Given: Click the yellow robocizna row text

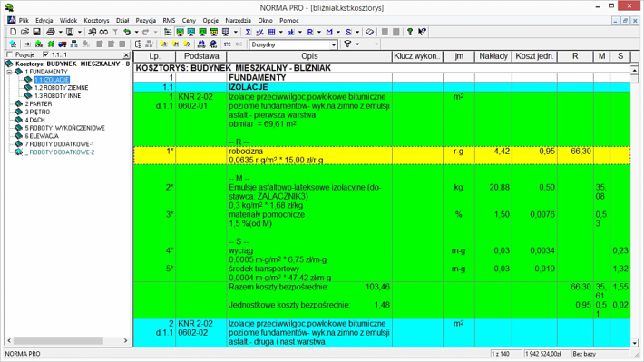Looking at the screenshot, I should point(246,152).
